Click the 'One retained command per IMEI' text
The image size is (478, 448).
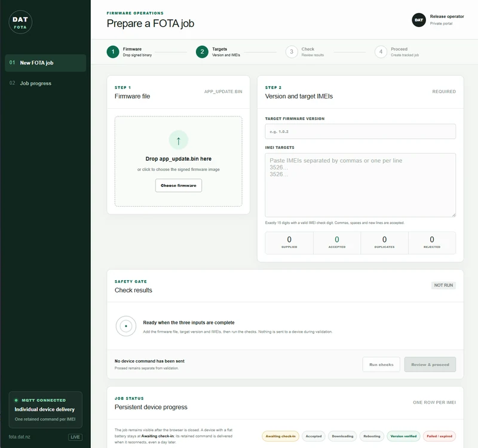pyautogui.click(x=45, y=419)
